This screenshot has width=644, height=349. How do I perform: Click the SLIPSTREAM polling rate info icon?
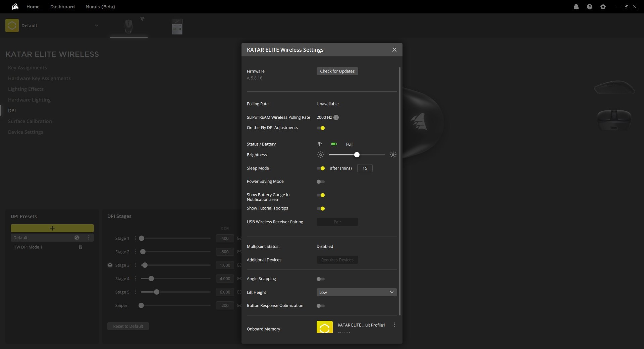tap(336, 117)
